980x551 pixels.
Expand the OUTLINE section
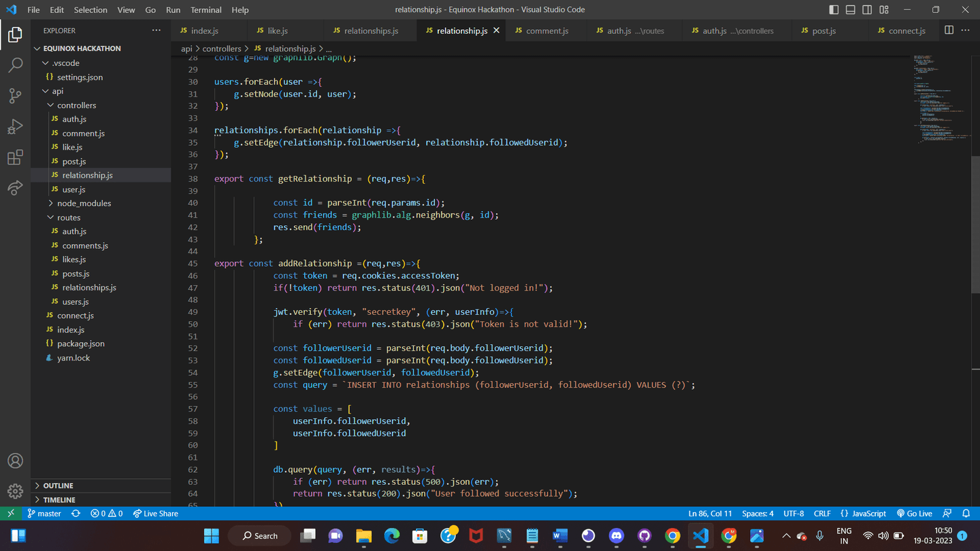pyautogui.click(x=101, y=486)
